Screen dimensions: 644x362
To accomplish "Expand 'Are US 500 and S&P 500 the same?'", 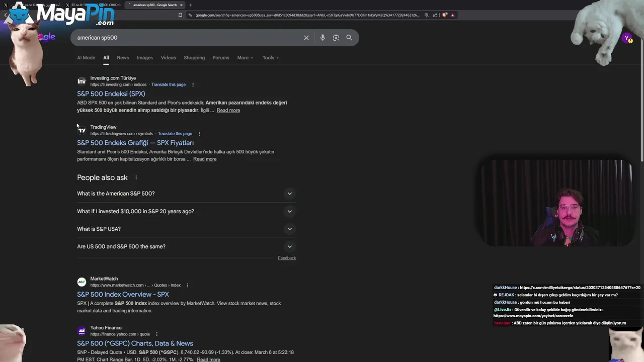I will click(186, 246).
